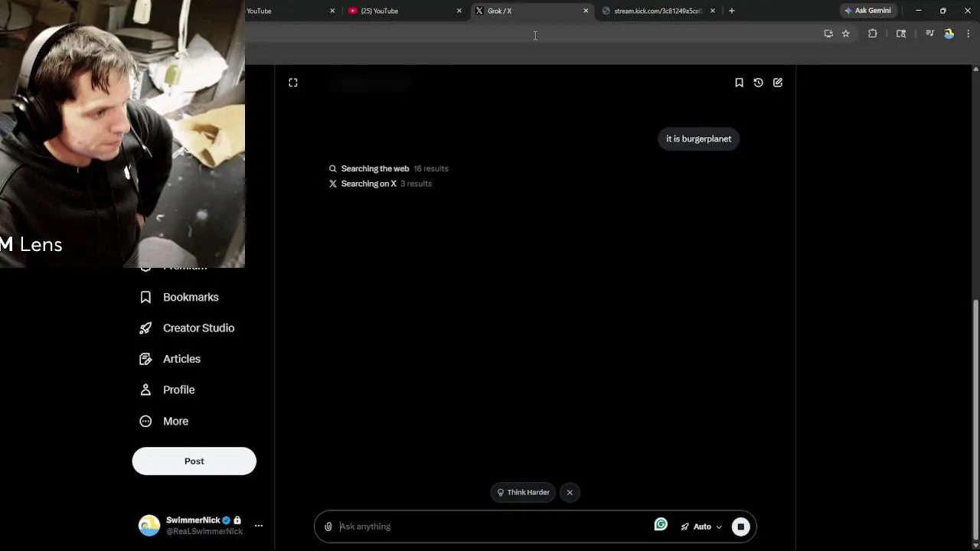Close the (25) YouTube tab
980x551 pixels.
459,11
